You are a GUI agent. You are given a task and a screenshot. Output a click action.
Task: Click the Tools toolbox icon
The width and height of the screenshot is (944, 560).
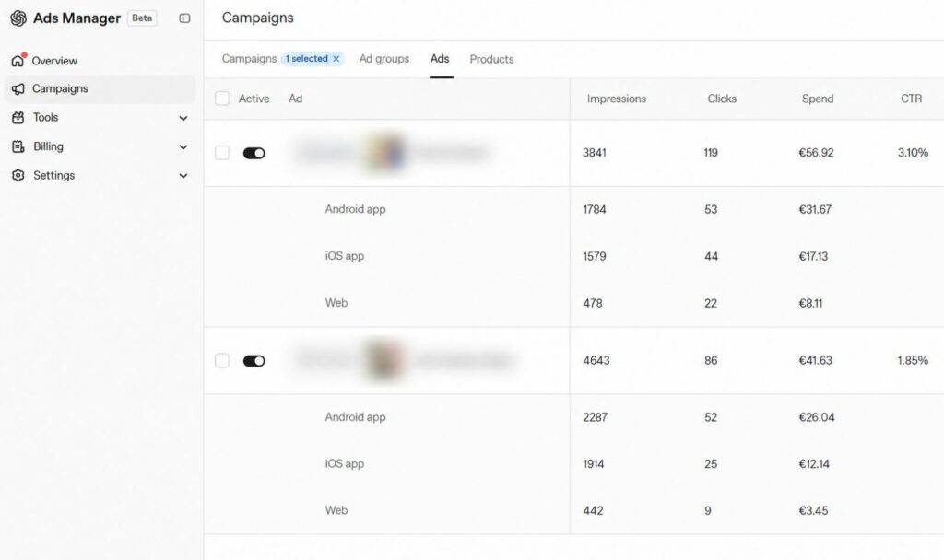click(x=18, y=118)
